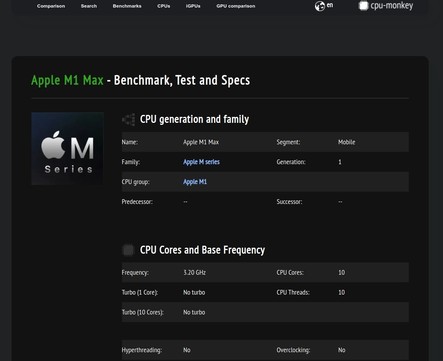Screen dimensions: 443x361
Task: Click the 3.20 GHz frequency value
Action: pyautogui.click(x=194, y=273)
